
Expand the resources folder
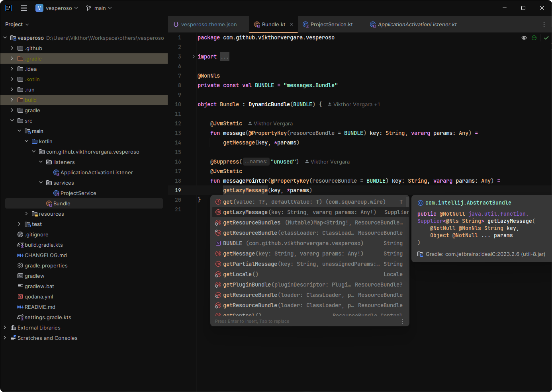click(26, 214)
